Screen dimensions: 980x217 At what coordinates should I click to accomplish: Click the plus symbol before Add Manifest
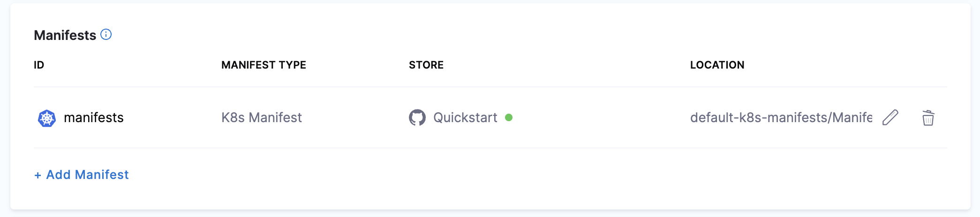(38, 175)
